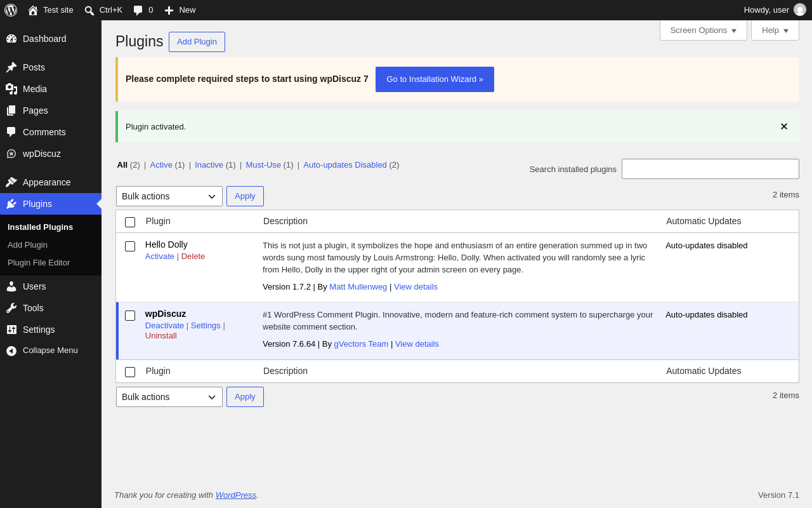812x508 pixels.
Task: Check the Hello Dolly plugin checkbox
Action: click(x=130, y=246)
